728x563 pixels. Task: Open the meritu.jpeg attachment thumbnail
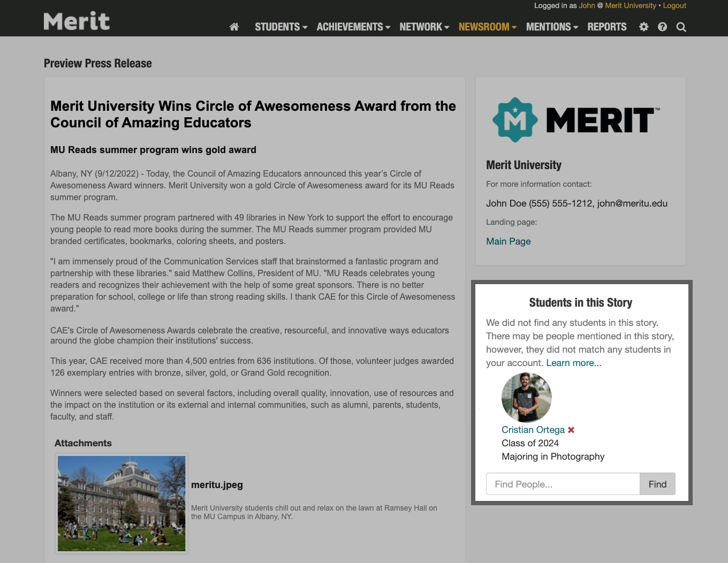click(122, 503)
